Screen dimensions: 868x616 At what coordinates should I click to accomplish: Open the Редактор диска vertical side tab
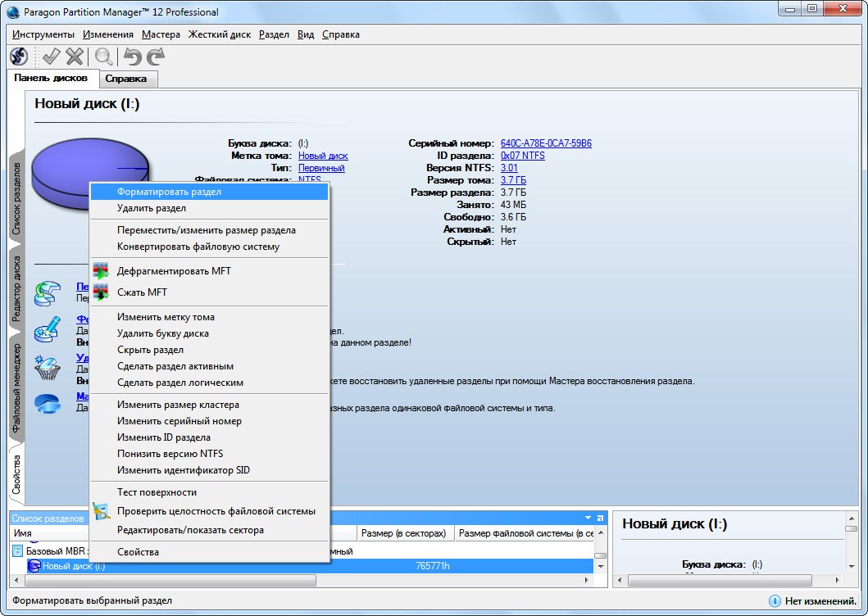click(16, 288)
